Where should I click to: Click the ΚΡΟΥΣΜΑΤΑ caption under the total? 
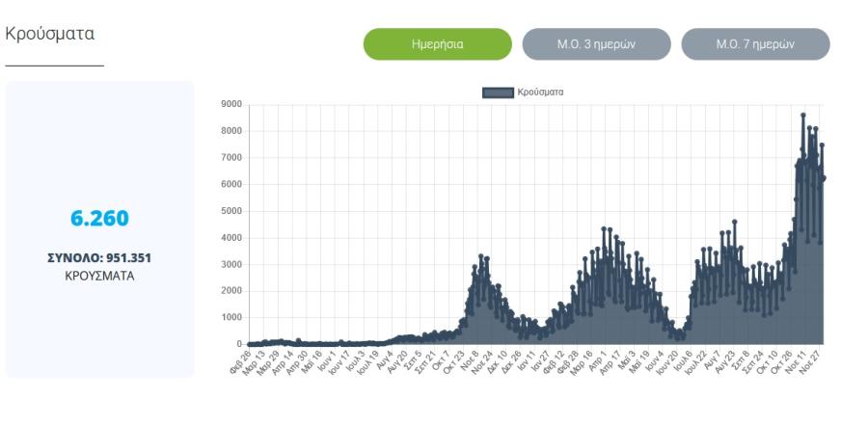tap(99, 277)
